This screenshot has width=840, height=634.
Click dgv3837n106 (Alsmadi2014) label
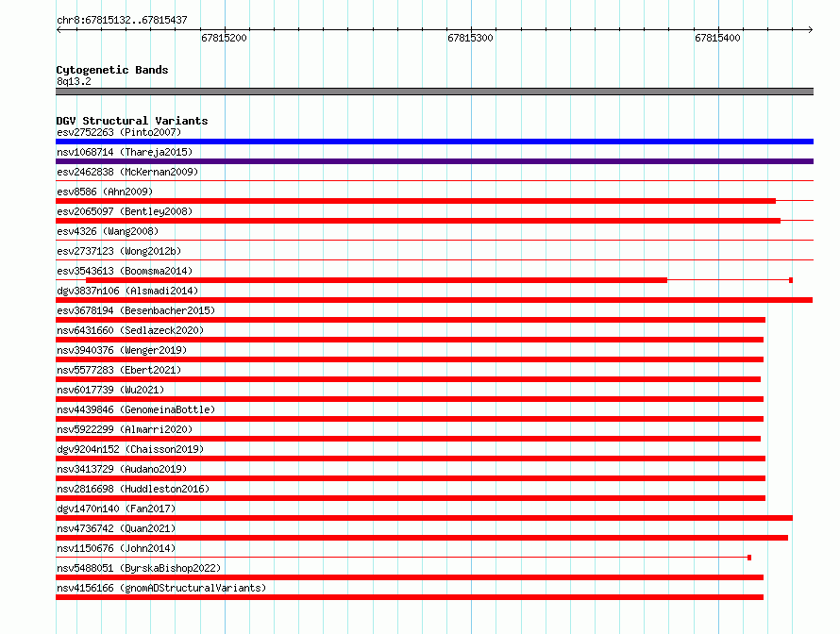click(x=127, y=291)
